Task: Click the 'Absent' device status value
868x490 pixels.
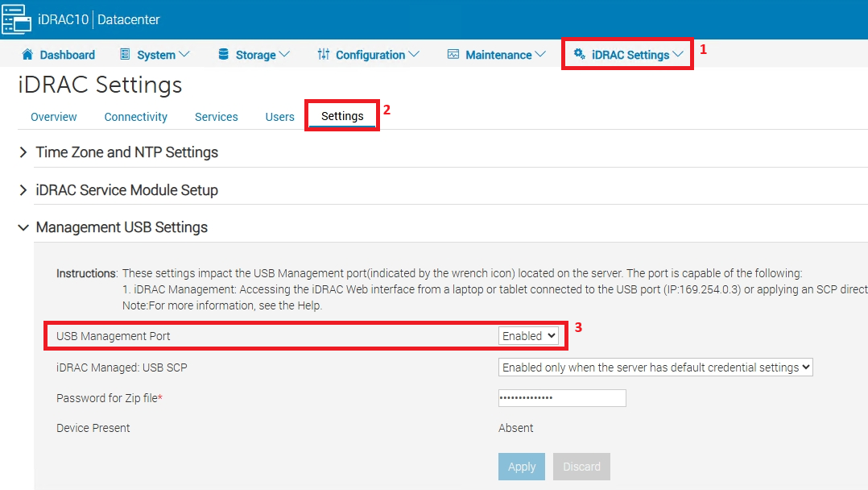Action: click(515, 428)
